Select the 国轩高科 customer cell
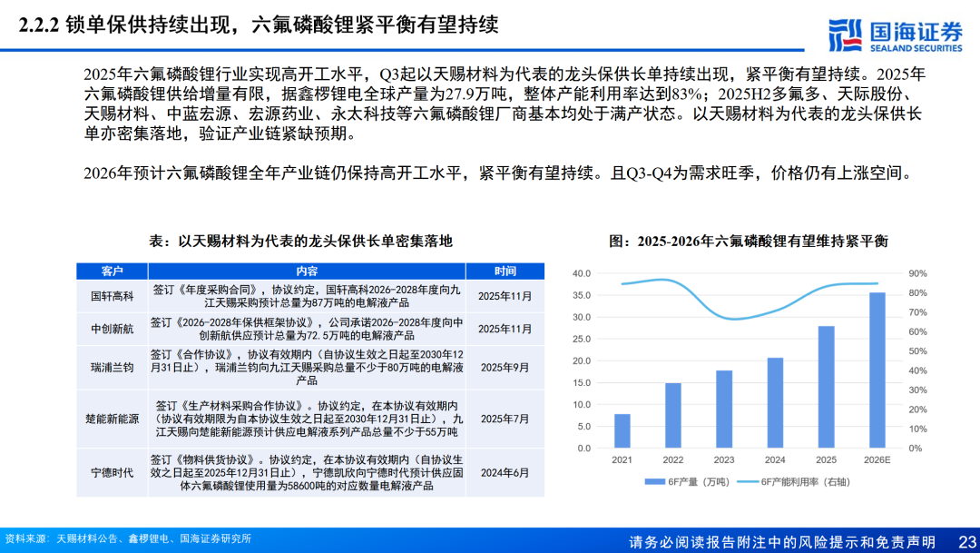Image resolution: width=980 pixels, height=553 pixels. coord(113,296)
